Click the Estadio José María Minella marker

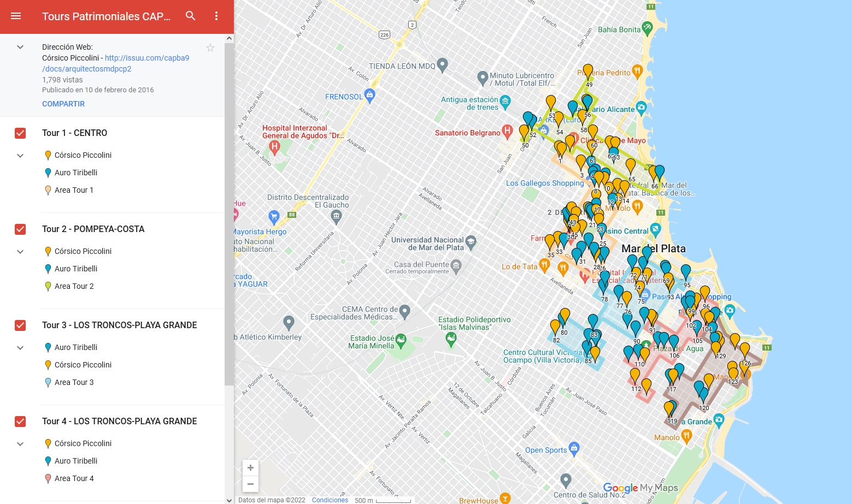pos(401,340)
